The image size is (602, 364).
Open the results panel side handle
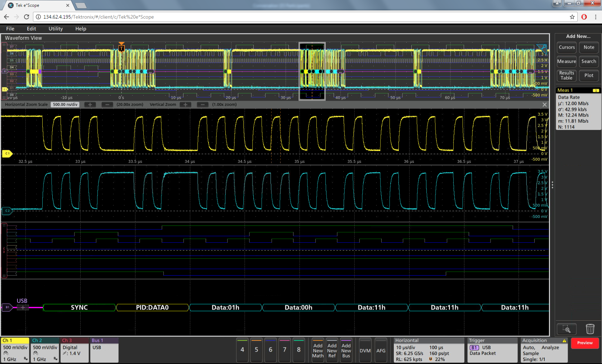pyautogui.click(x=553, y=185)
